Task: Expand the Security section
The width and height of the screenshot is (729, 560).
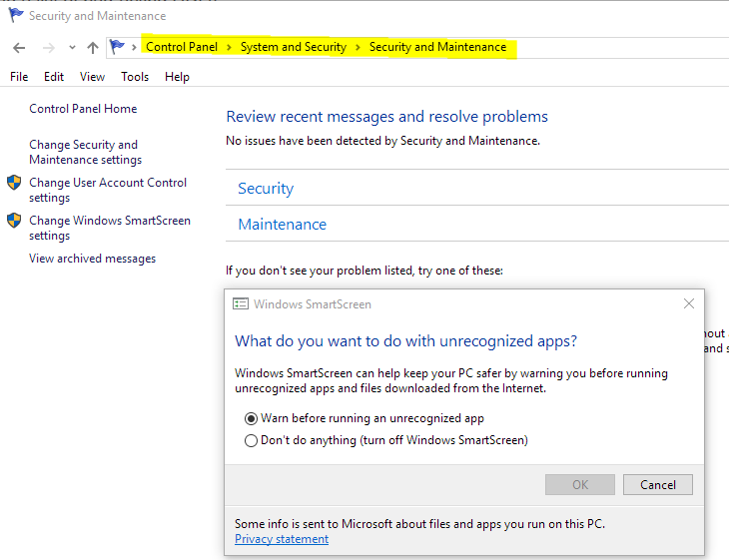Action: [x=266, y=189]
